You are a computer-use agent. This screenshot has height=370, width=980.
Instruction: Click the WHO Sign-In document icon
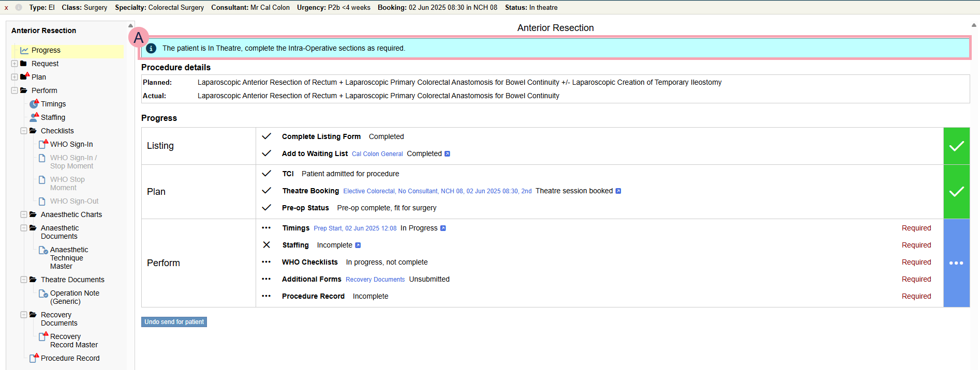pyautogui.click(x=43, y=144)
